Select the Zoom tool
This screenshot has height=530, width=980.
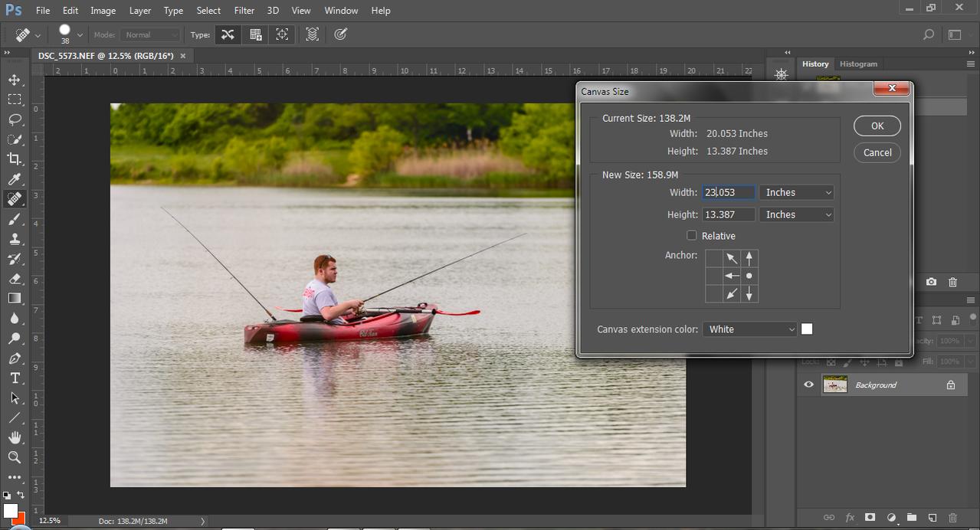click(15, 457)
